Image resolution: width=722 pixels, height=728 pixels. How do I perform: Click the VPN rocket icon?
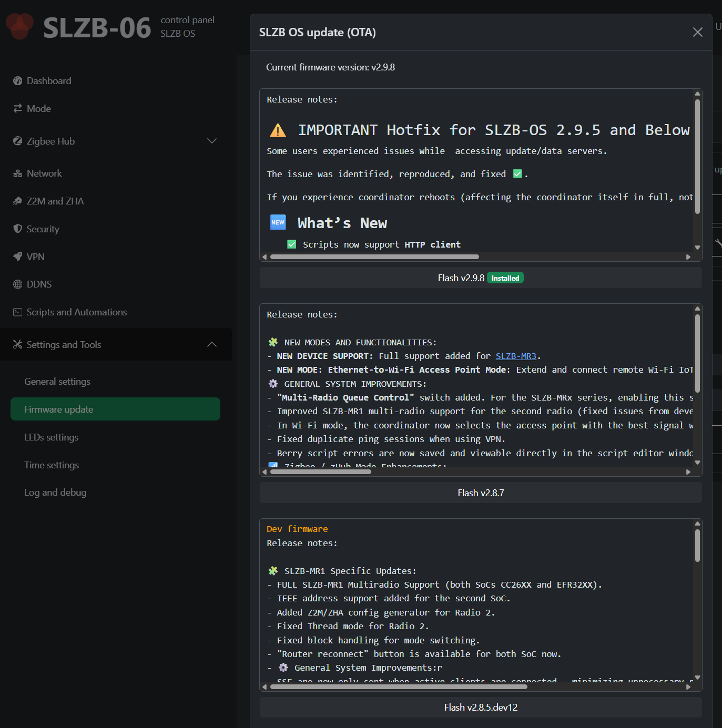[x=18, y=257]
